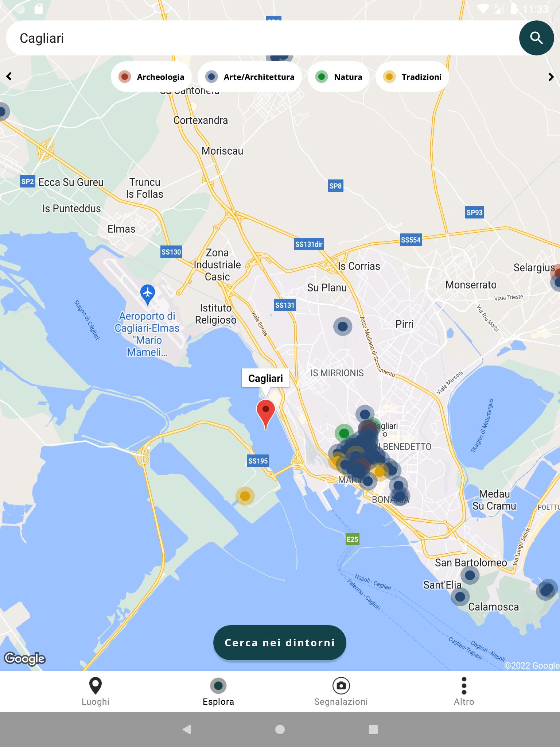Tap the Android back navigation button
The image size is (560, 747).
187,729
